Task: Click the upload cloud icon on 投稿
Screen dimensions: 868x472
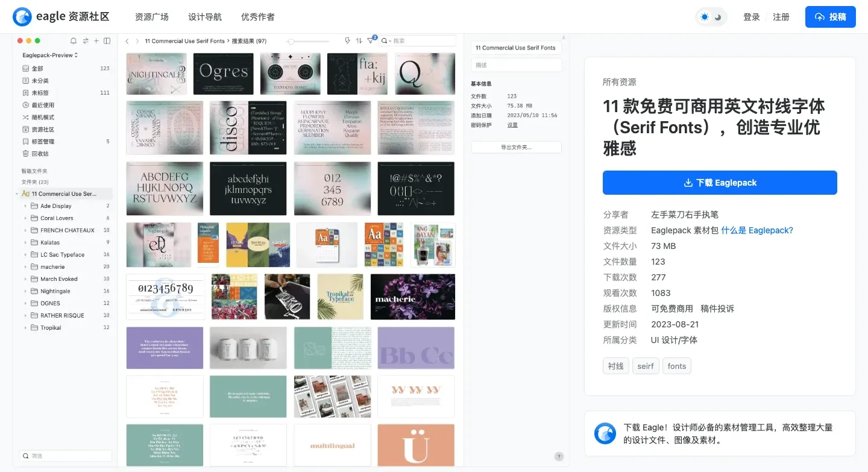Action: click(x=820, y=17)
